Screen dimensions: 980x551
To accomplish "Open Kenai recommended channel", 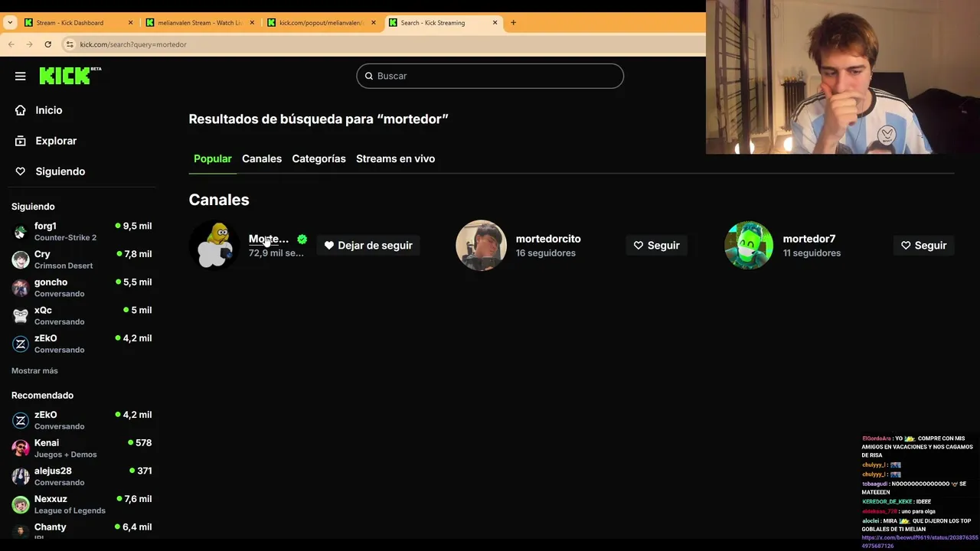I will 81,448.
